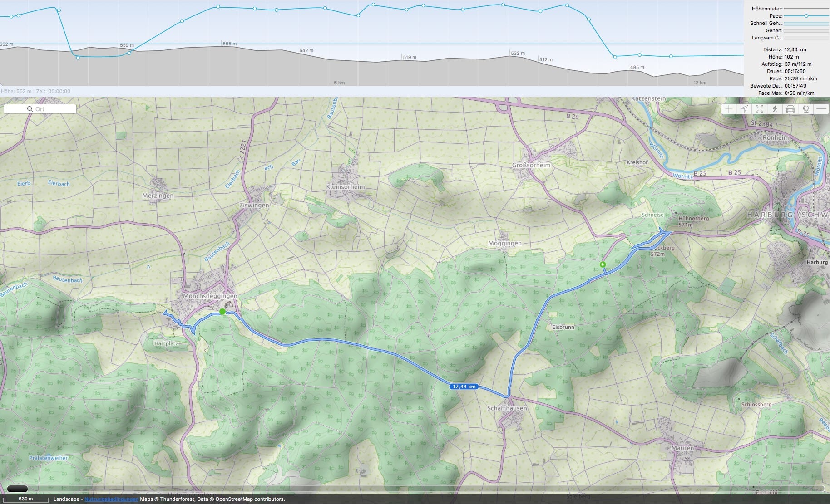Click the Gehen legend swatch

tap(806, 30)
